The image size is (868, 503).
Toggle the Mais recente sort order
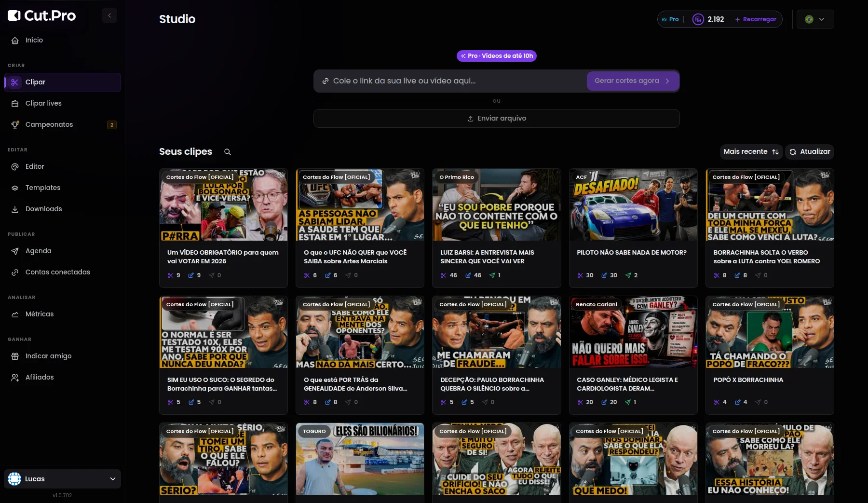pos(751,151)
